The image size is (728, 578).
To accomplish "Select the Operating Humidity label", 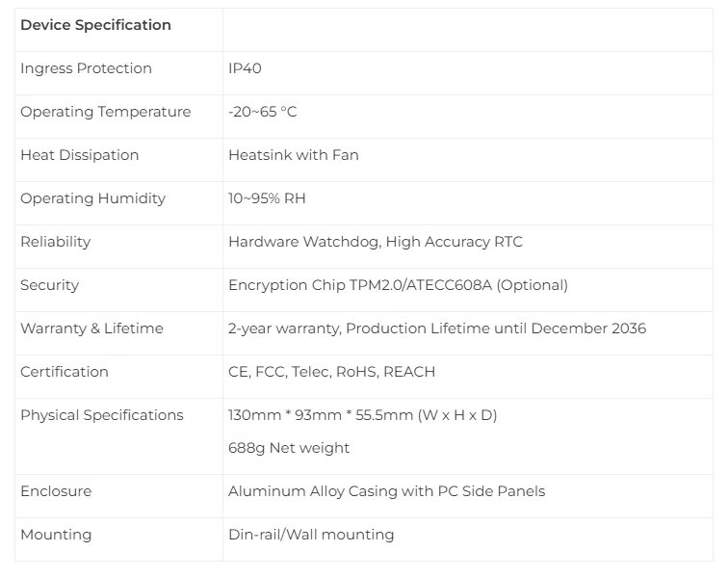I will pos(92,198).
